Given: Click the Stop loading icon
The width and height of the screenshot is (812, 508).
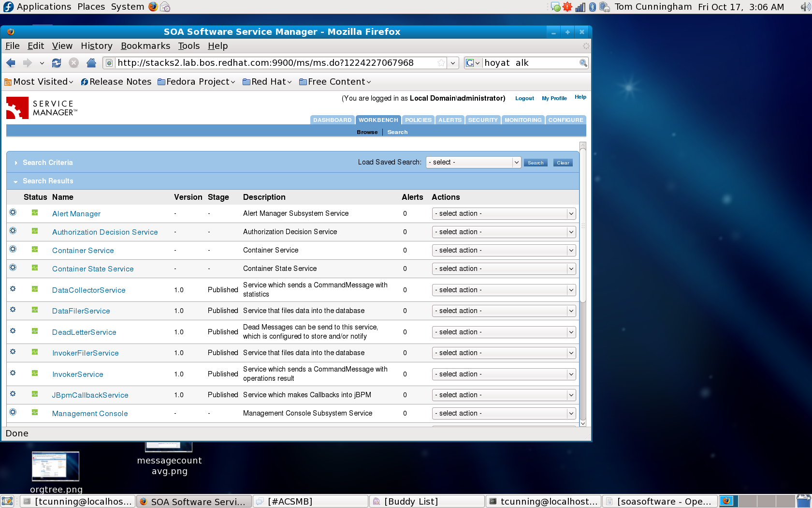Looking at the screenshot, I should coord(73,63).
